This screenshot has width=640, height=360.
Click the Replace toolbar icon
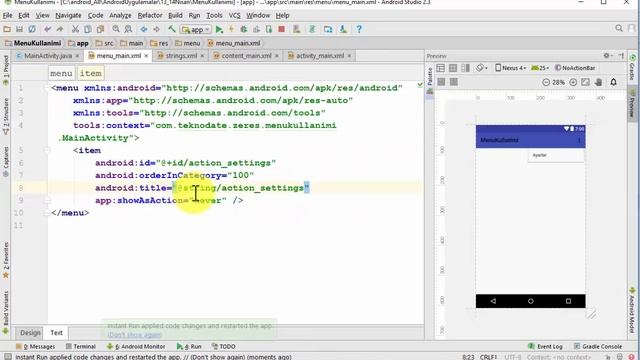click(128, 29)
